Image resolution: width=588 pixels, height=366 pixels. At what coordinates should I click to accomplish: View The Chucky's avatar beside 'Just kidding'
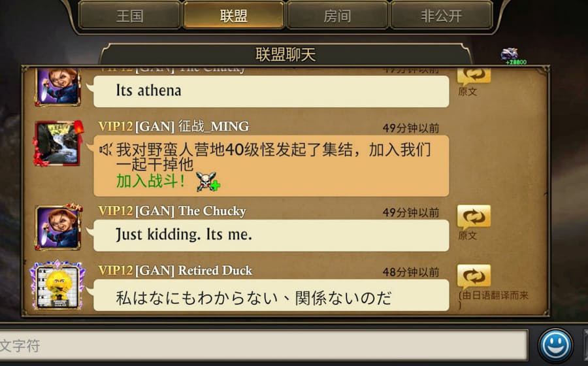coord(57,227)
